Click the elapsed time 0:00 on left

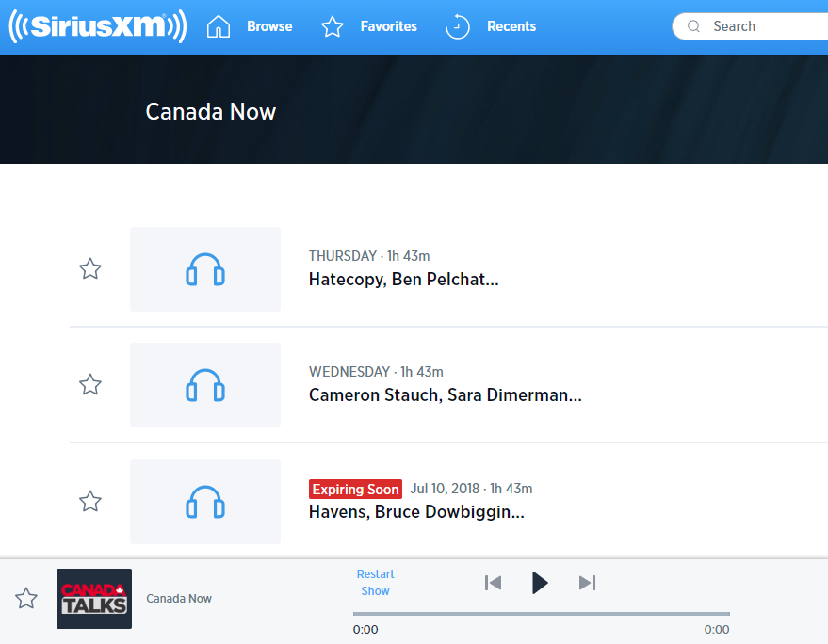(365, 629)
